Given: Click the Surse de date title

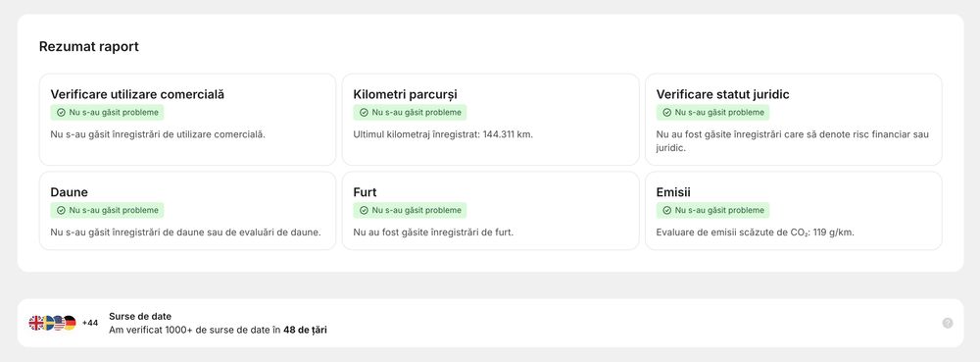Looking at the screenshot, I should pos(140,316).
